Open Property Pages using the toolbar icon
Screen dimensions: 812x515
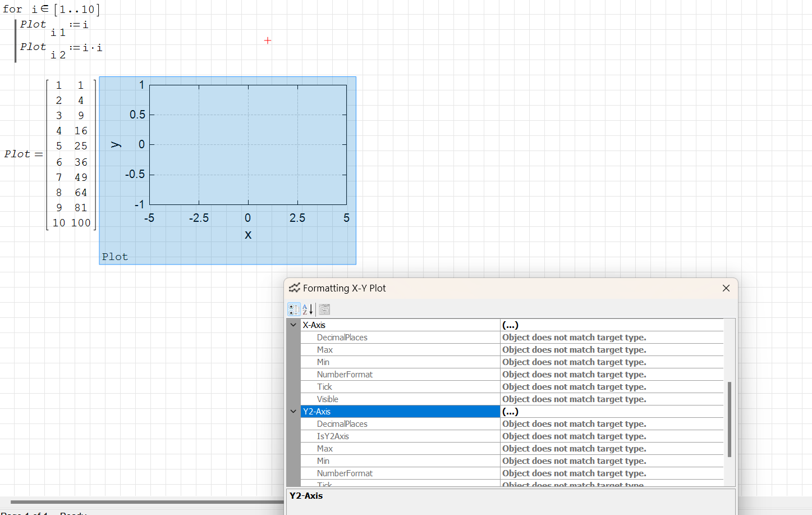[x=324, y=309]
